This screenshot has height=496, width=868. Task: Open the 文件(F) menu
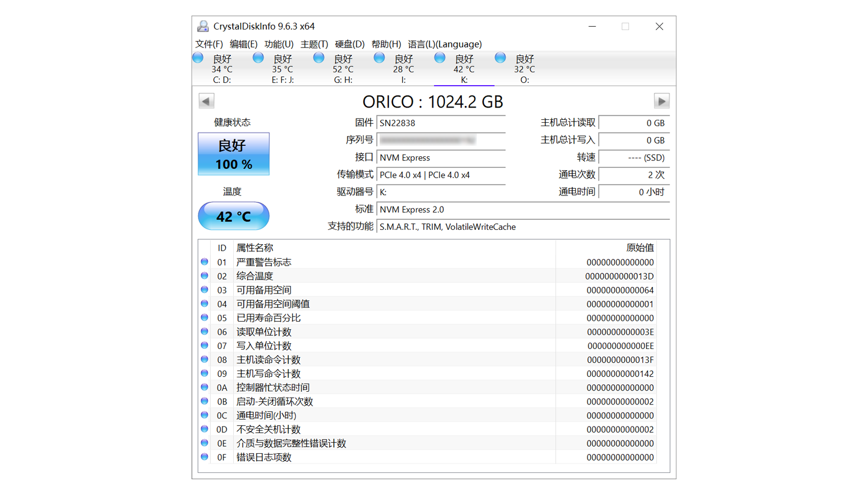209,44
